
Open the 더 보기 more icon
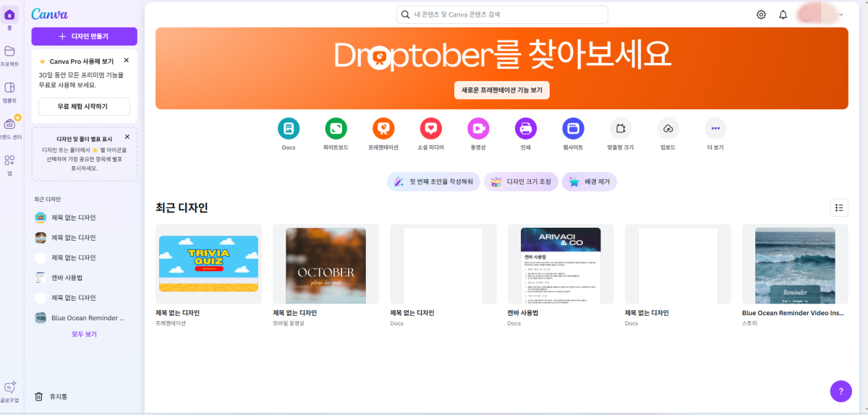point(715,129)
